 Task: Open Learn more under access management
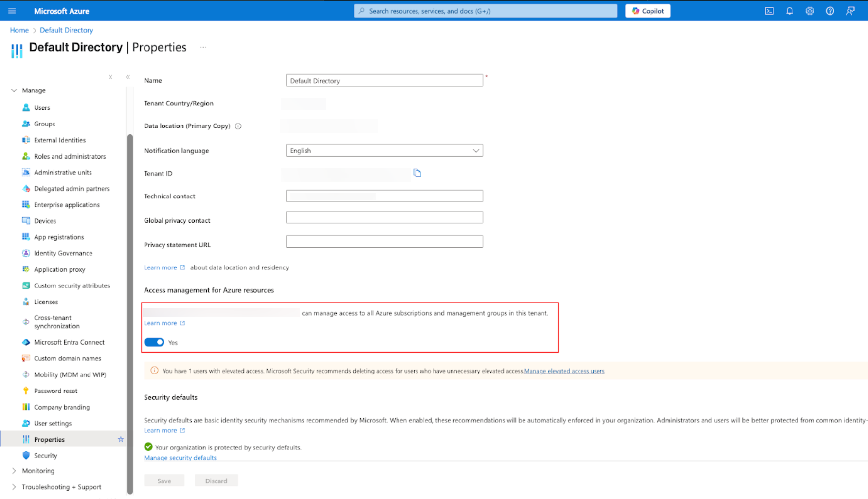164,323
